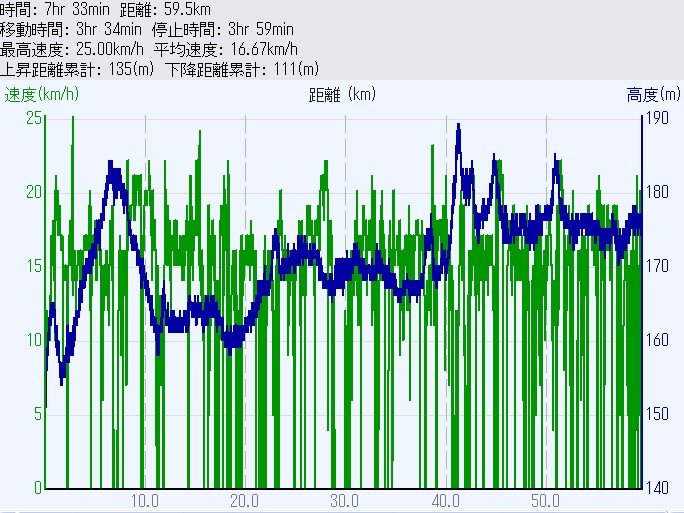Click the 距離 (km) axis title

[343, 95]
